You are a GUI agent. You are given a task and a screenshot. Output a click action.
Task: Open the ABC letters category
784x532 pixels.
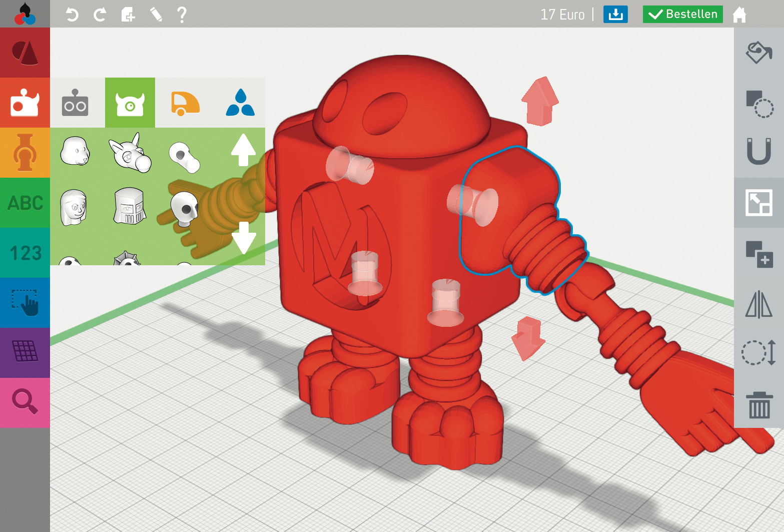25,203
